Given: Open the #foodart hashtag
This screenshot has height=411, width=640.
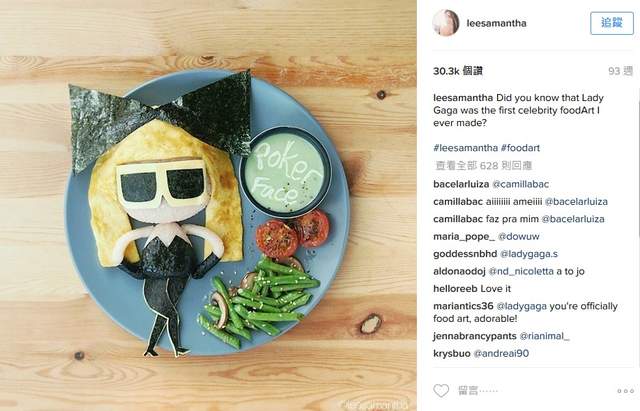Looking at the screenshot, I should [x=520, y=148].
